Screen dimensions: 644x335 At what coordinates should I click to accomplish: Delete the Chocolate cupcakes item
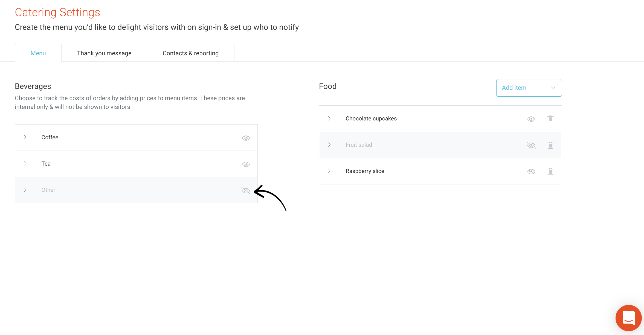[x=550, y=119]
